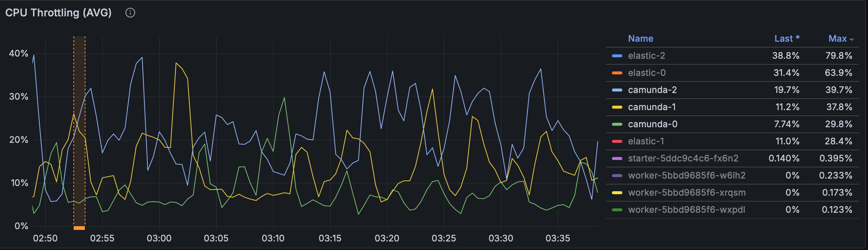Click elastic-1 legend label

click(x=646, y=141)
